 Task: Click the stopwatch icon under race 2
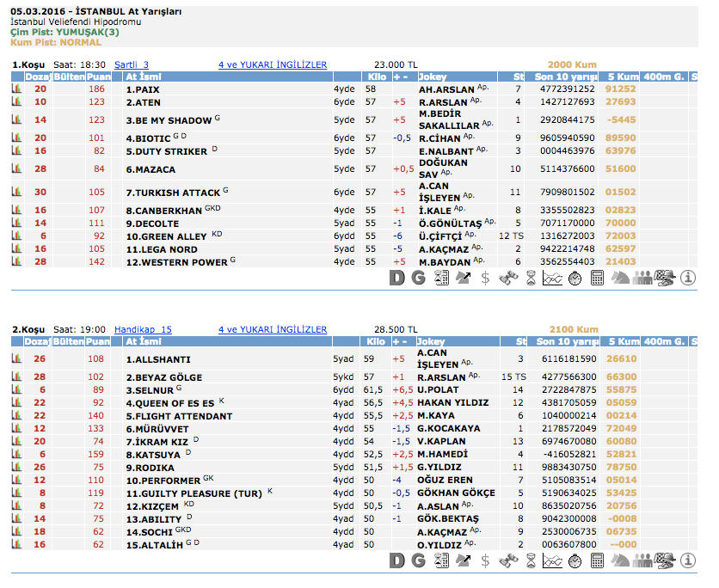click(575, 561)
